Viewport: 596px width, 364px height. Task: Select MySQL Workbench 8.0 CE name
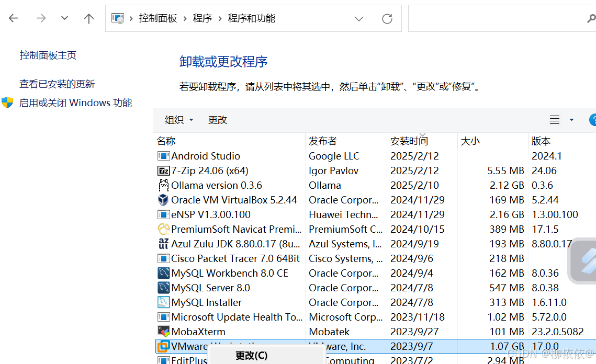click(230, 273)
